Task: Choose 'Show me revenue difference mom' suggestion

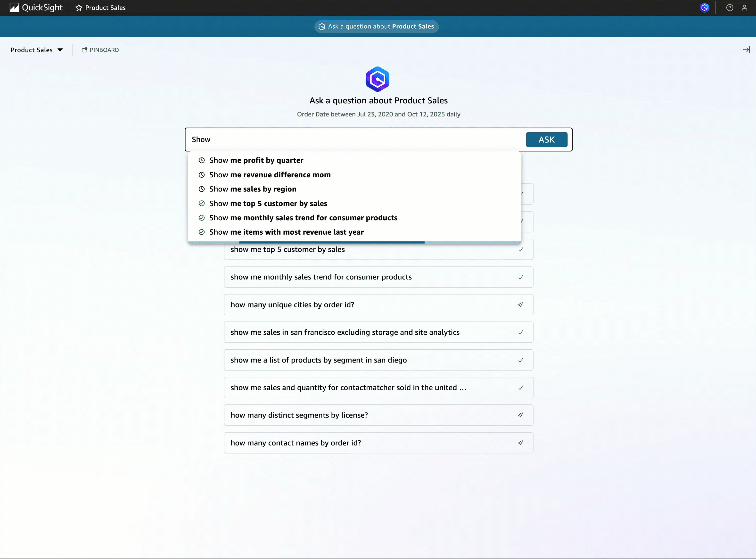Action: tap(270, 175)
